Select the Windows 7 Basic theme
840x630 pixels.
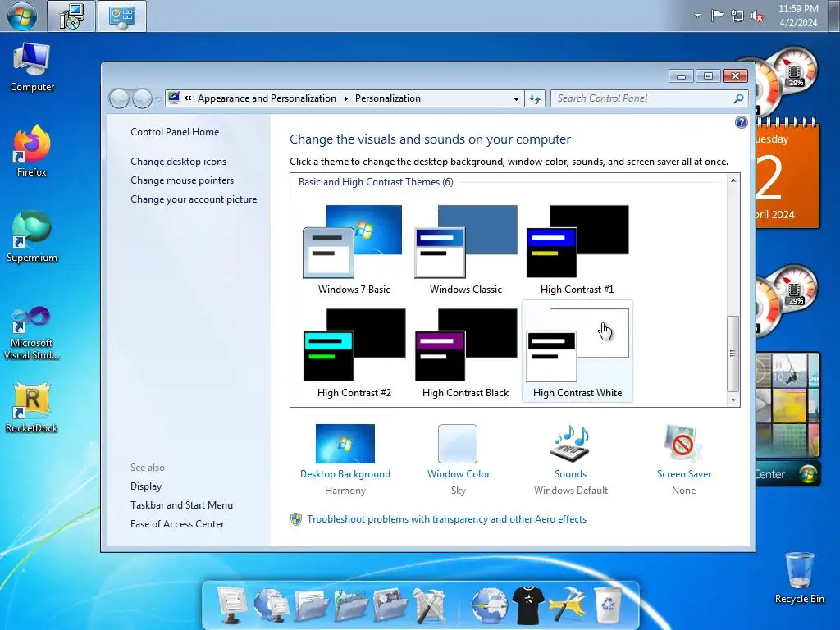point(354,249)
